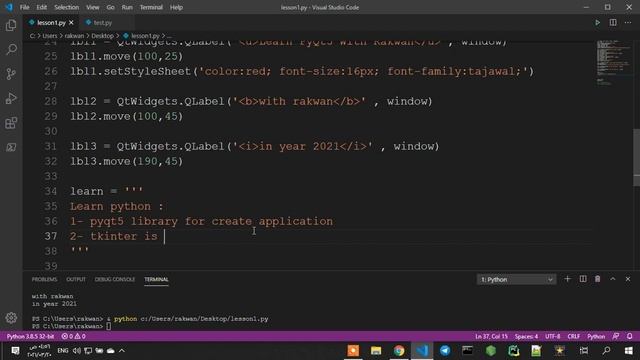Close the terminal panel
This screenshot has width=640, height=360.
coord(628,279)
